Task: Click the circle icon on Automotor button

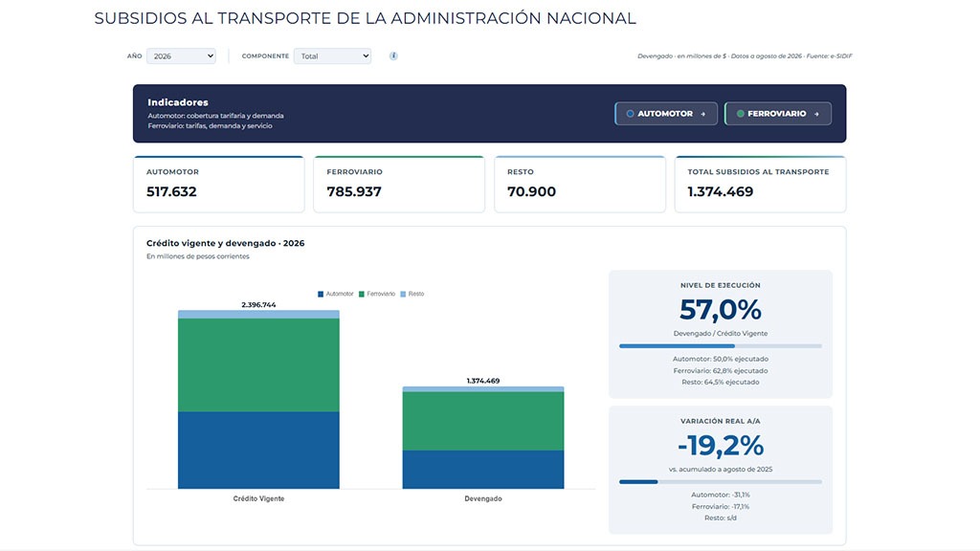Action: (x=630, y=114)
